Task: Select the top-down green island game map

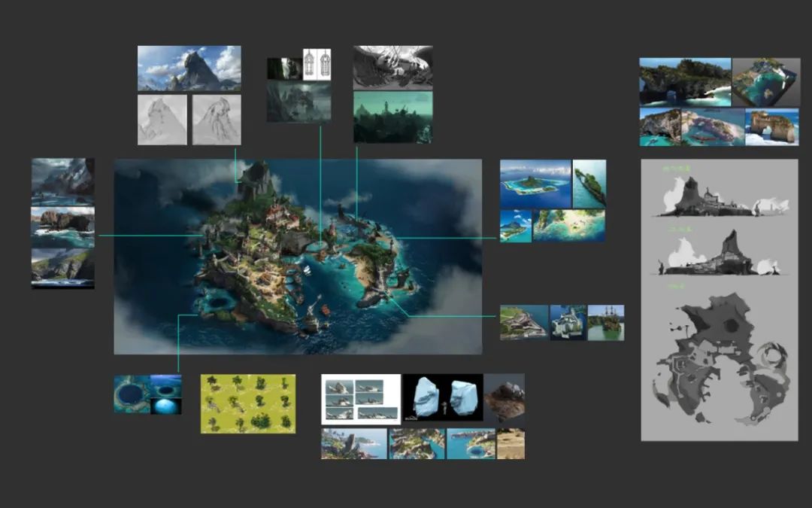Action: click(417, 444)
